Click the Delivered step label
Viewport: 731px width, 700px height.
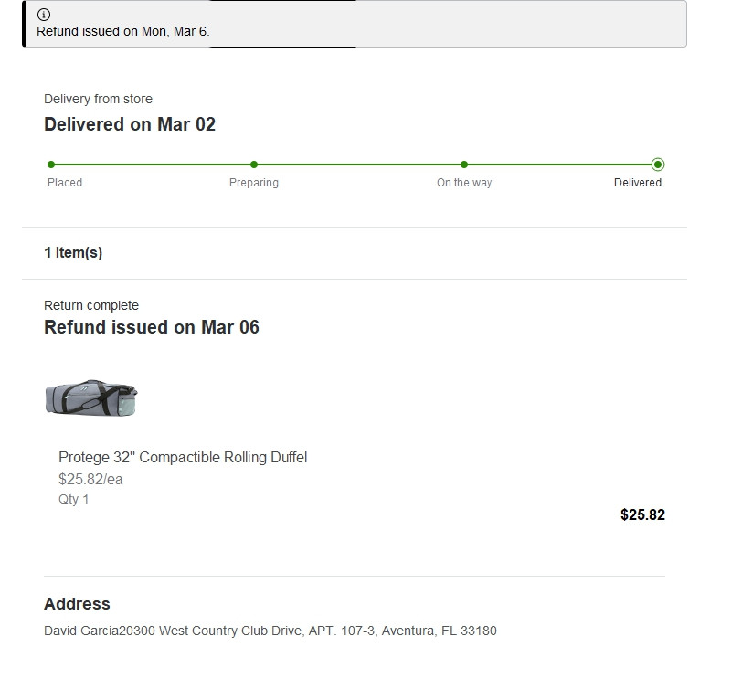pos(637,183)
